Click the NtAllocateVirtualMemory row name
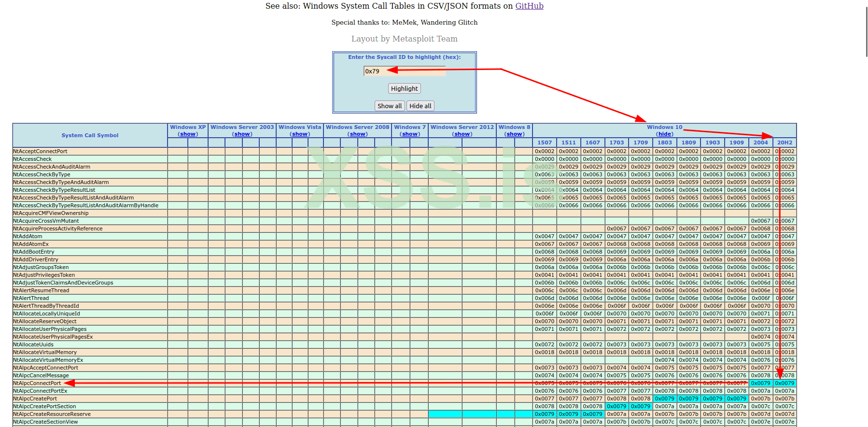868x427 pixels. coord(45,352)
